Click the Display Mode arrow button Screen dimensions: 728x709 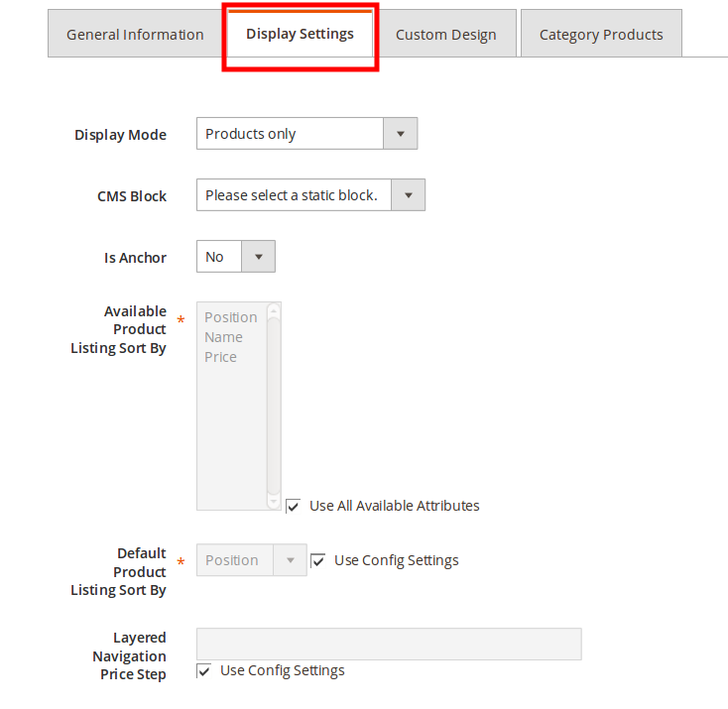coord(400,134)
